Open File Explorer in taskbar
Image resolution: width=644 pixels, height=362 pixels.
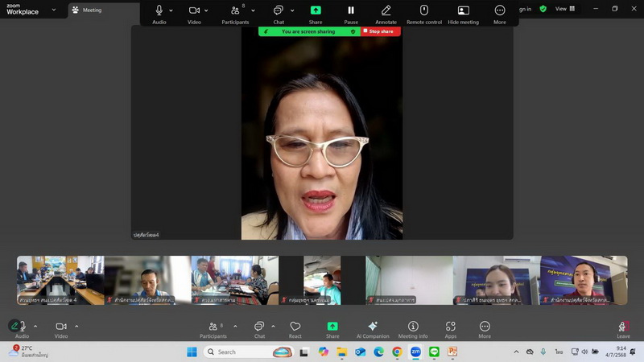point(341,352)
